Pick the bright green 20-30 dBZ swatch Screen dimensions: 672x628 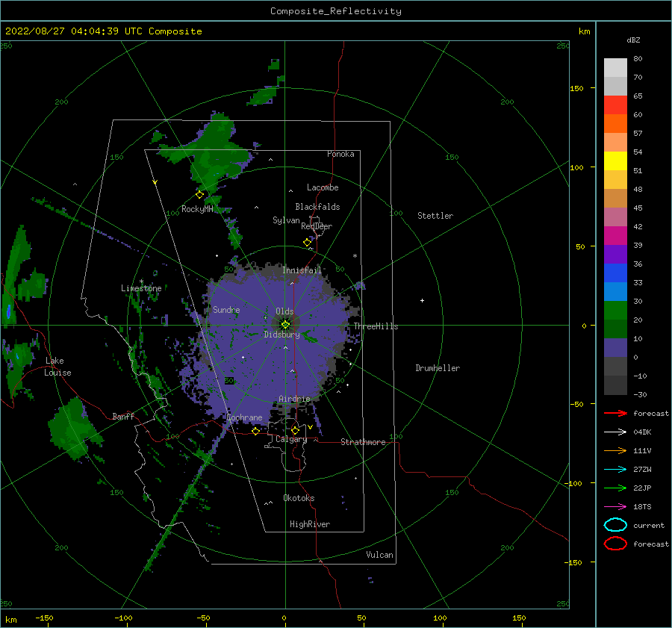(615, 311)
